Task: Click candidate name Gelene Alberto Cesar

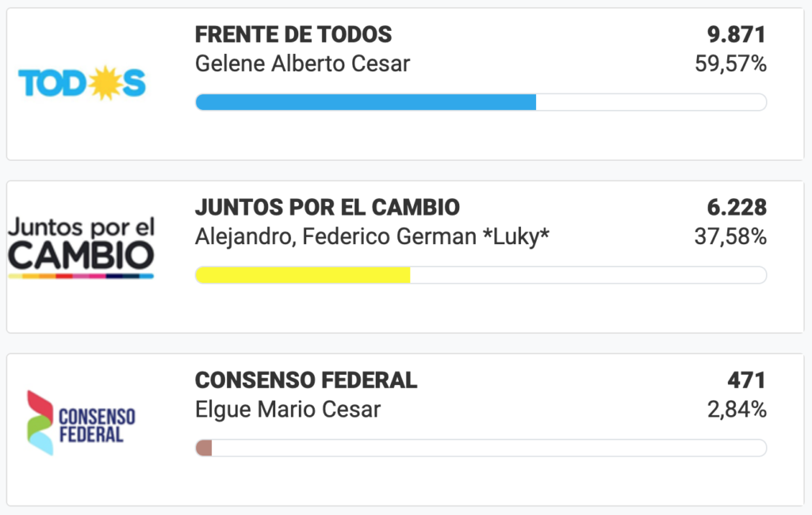Action: 302,63
